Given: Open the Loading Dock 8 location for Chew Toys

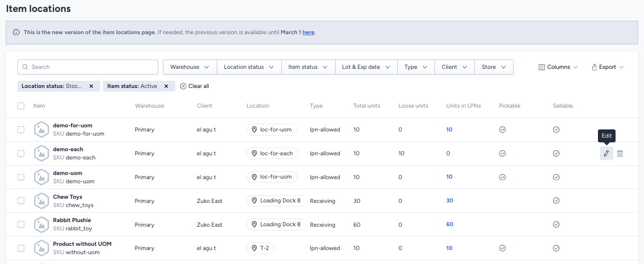Looking at the screenshot, I should [x=276, y=201].
